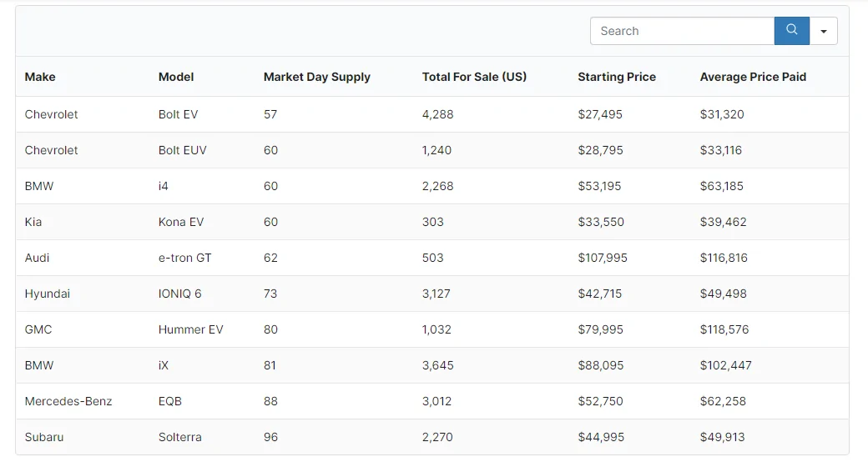This screenshot has width=868, height=462.
Task: Click the i4 model cell
Action: (x=163, y=187)
